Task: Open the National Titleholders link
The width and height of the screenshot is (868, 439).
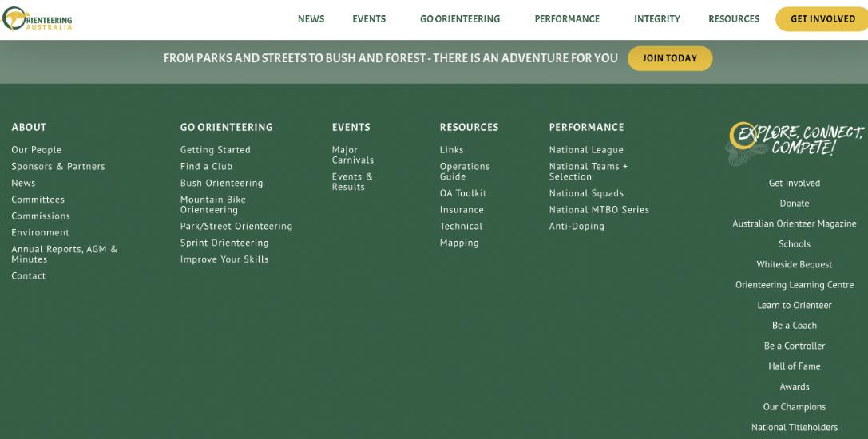Action: [795, 428]
